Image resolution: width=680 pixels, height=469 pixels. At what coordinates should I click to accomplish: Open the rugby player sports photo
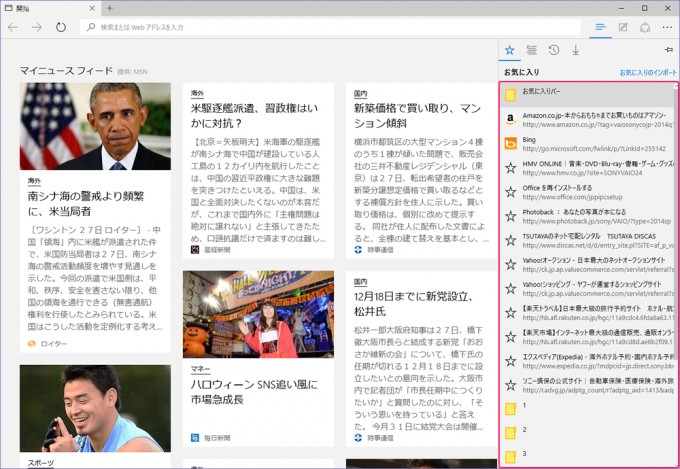tap(95, 408)
